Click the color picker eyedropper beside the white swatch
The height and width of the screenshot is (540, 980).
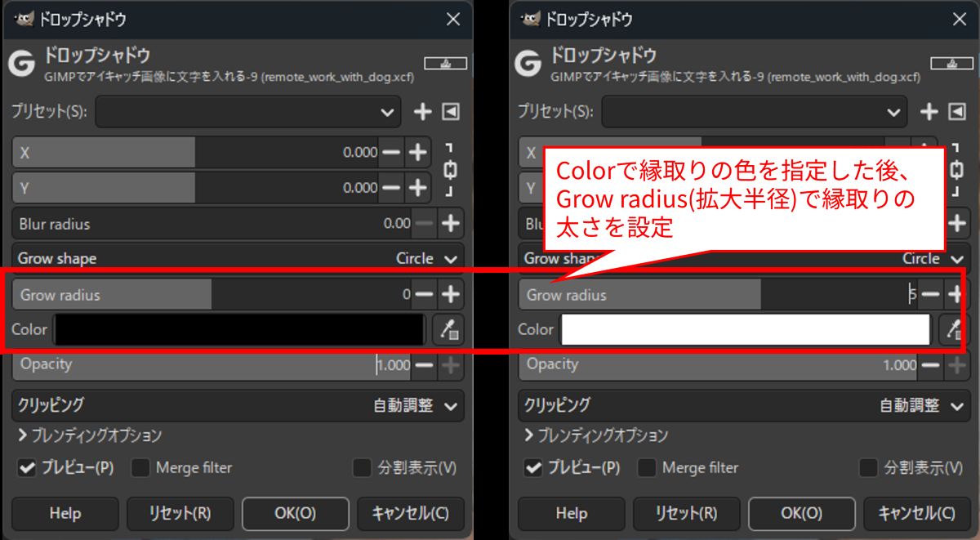coord(953,329)
